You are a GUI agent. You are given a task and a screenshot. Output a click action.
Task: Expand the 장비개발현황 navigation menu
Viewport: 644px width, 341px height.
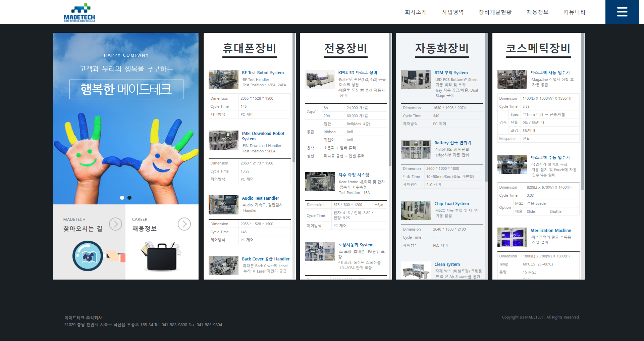tap(495, 12)
